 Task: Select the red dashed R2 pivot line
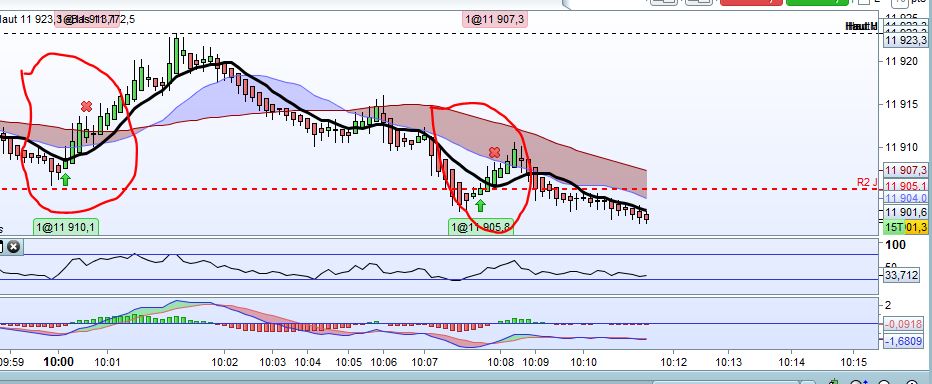(440, 189)
